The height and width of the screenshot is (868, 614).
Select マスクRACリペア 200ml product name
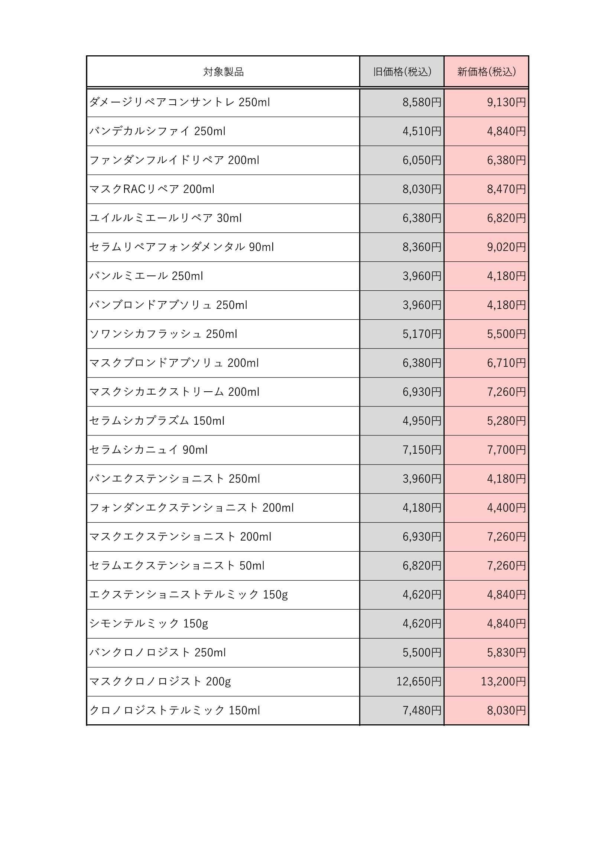(152, 189)
